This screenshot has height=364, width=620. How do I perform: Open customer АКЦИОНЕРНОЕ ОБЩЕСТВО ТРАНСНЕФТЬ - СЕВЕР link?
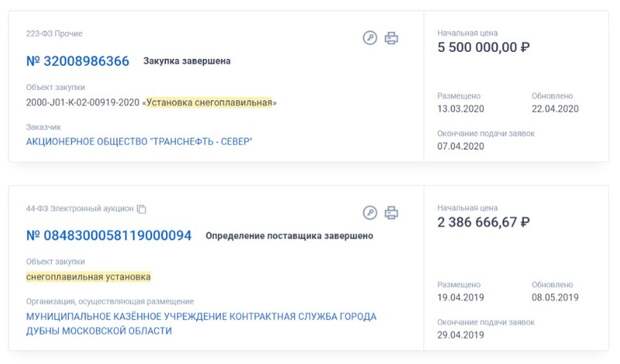(139, 141)
